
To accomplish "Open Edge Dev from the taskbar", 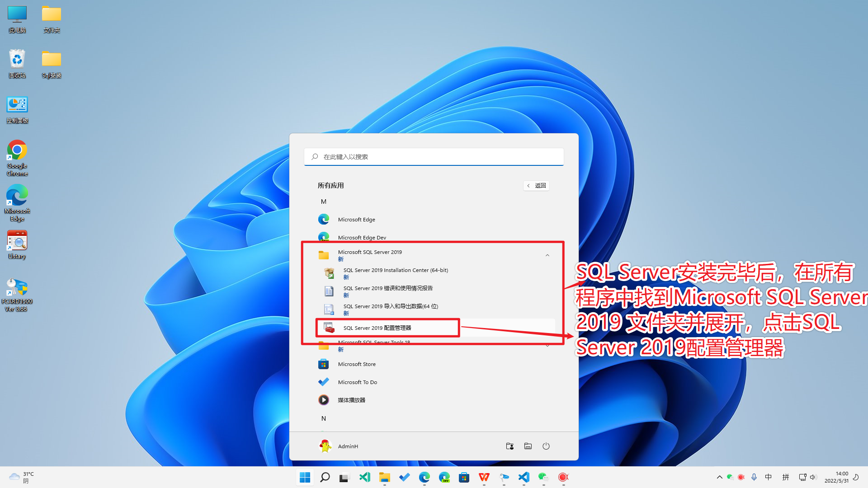I will pos(444,477).
